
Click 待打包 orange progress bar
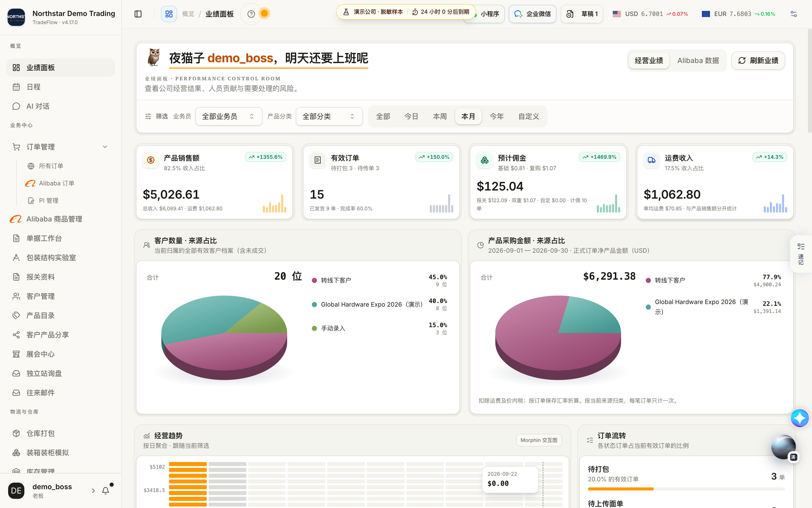620,489
